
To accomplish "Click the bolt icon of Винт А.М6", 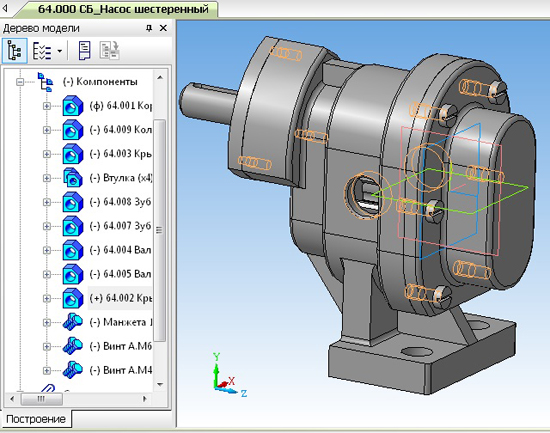I will coord(73,346).
